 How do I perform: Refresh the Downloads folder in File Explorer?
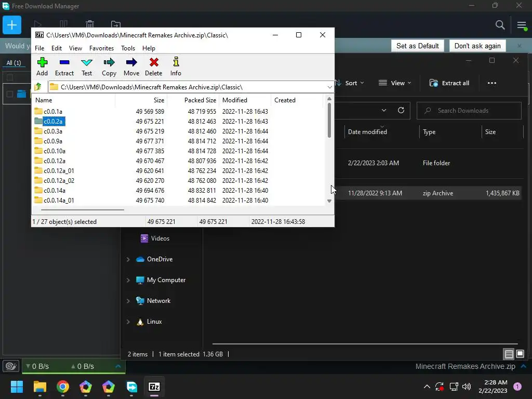[401, 110]
